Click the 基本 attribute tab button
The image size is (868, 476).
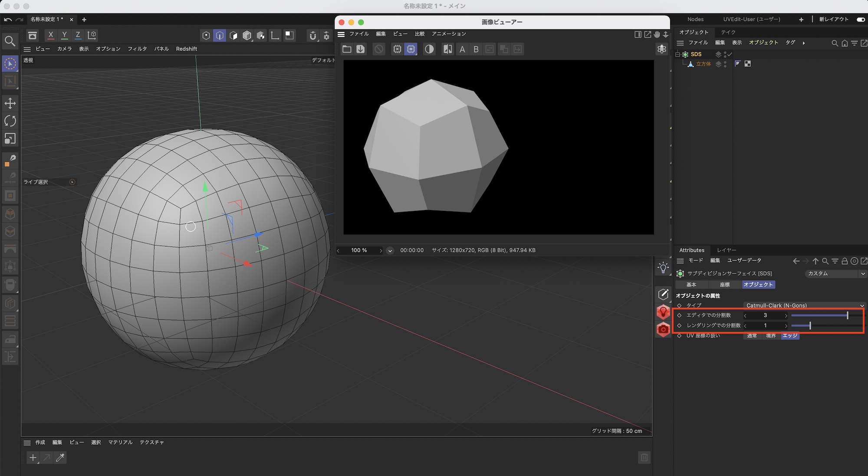(x=691, y=285)
